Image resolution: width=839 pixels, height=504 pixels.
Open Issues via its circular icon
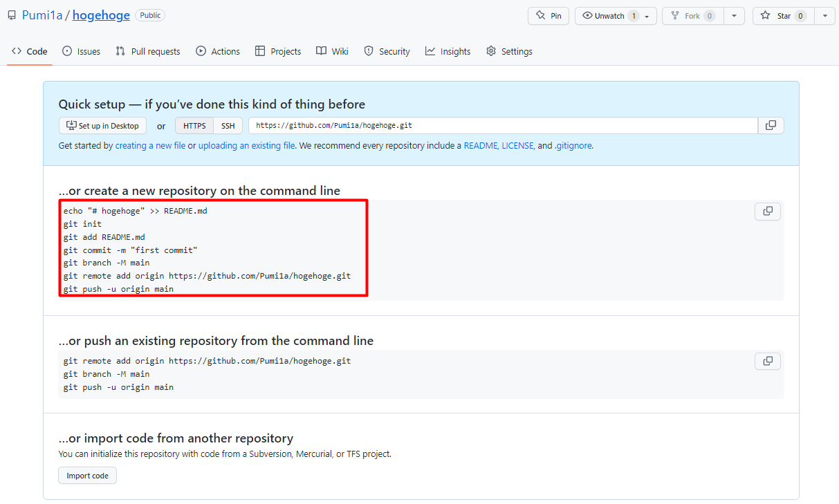(66, 50)
